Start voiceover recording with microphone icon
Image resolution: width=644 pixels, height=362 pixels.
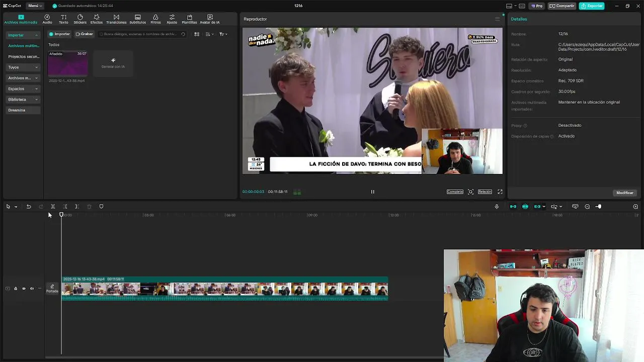tap(497, 207)
